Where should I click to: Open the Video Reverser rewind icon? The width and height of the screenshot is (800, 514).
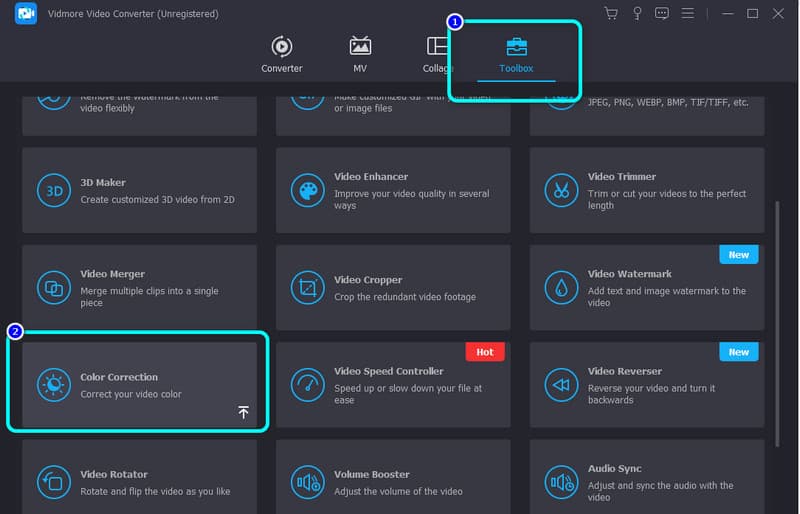tap(560, 385)
